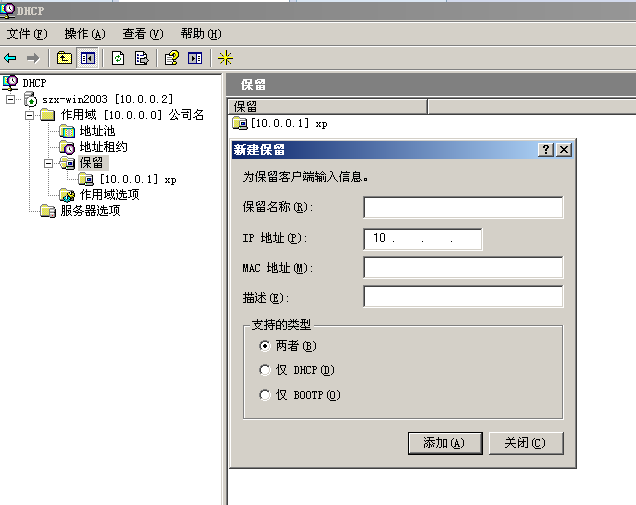Click the 关闭(C) button

pos(526,443)
